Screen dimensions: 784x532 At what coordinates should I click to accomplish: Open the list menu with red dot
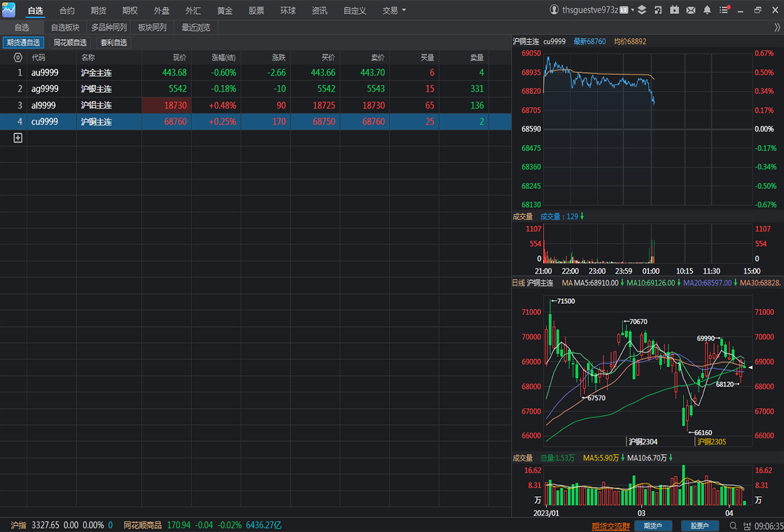click(x=724, y=10)
